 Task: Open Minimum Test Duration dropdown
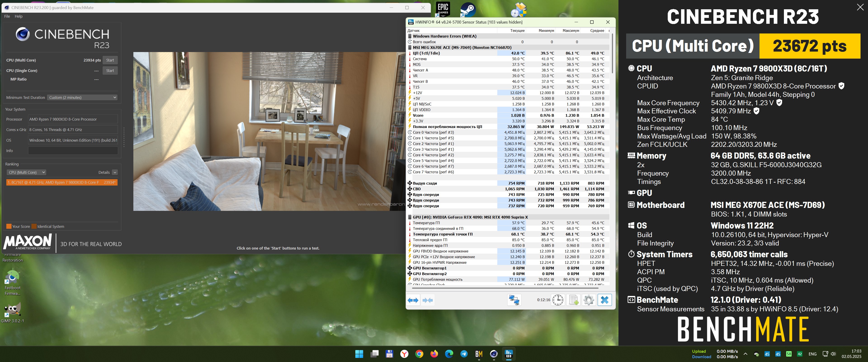(x=82, y=98)
